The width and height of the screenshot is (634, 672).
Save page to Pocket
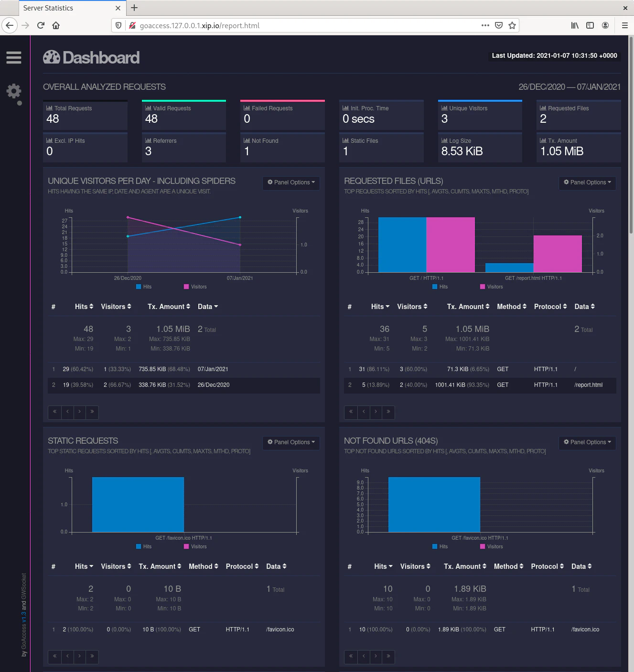click(x=499, y=25)
